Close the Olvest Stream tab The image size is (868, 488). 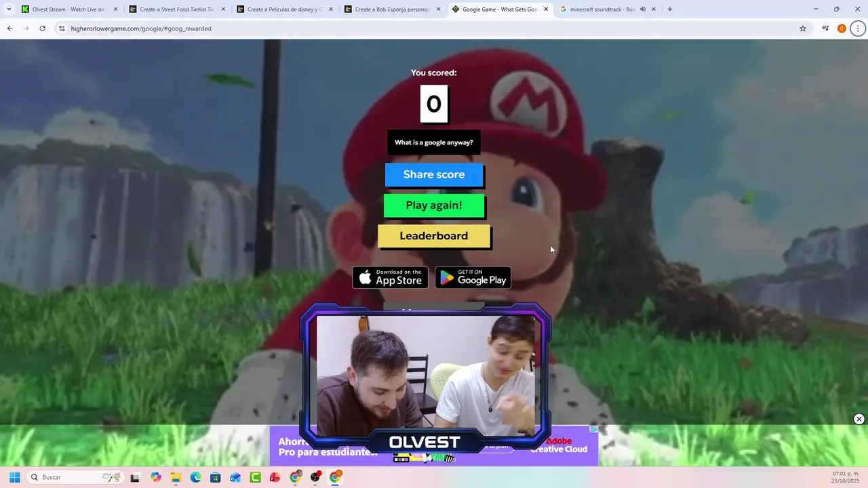point(115,9)
